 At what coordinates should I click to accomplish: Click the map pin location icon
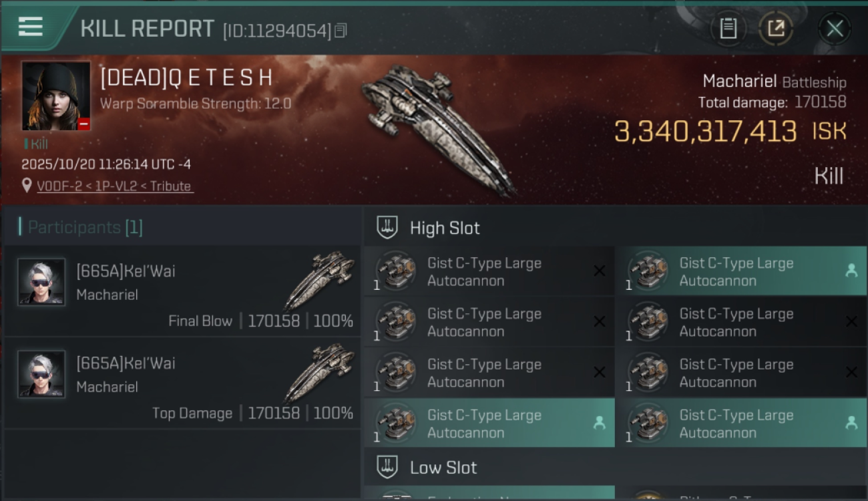27,186
